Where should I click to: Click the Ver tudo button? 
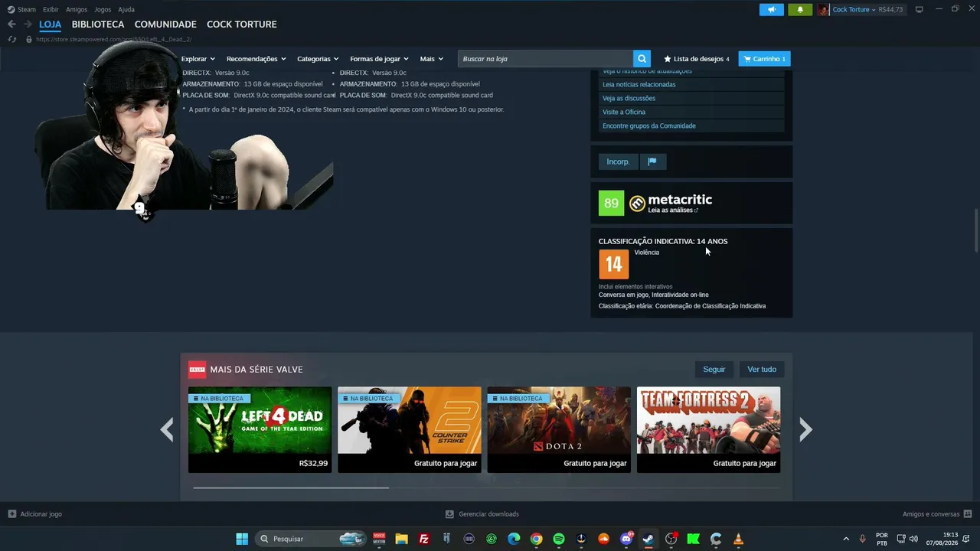pos(762,370)
